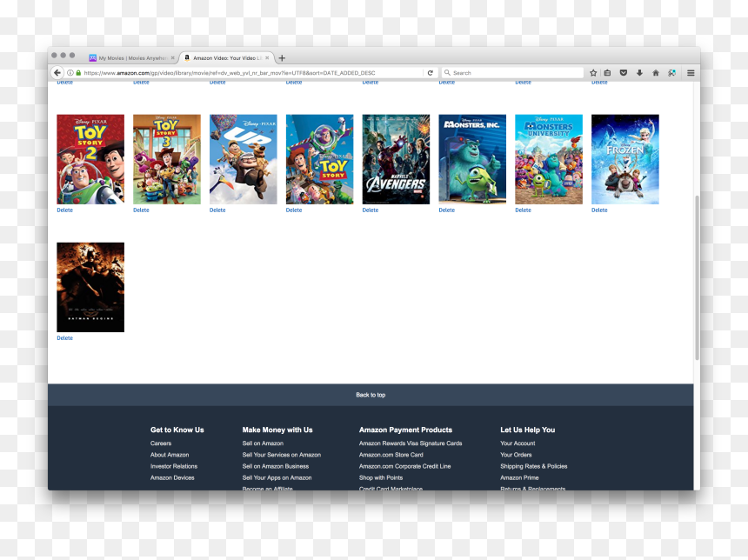Visit Investor Relations in the footer
This screenshot has height=560, width=748.
coord(174,466)
